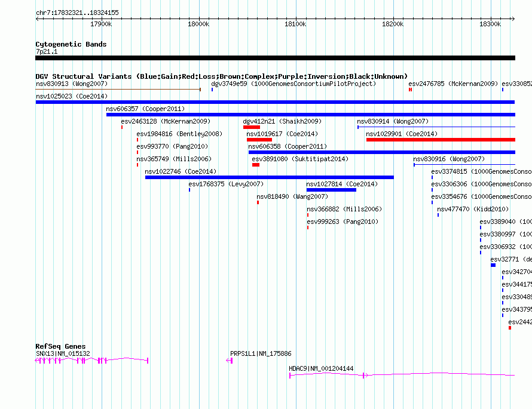Click the dgv412n21 (Shaikh2009) red loss bar
This screenshot has height=409, width=532.
click(x=252, y=127)
